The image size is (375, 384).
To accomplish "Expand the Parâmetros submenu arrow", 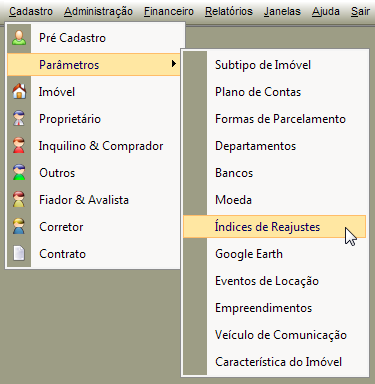I will (173, 64).
